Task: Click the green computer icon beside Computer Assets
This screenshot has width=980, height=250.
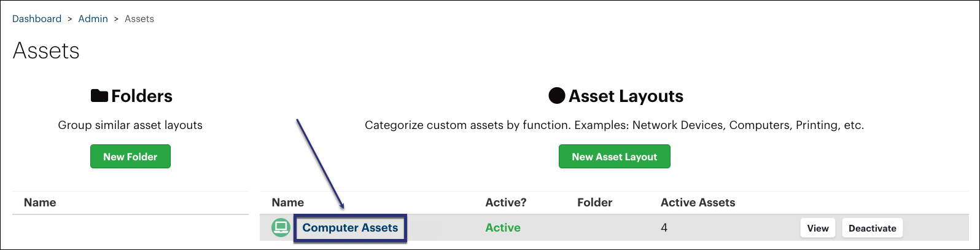Action: (x=281, y=228)
